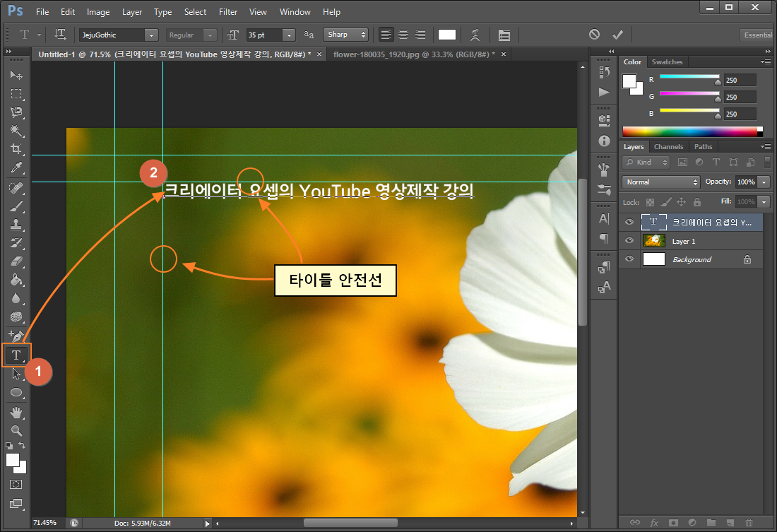Select the Clone Stamp tool
Image resolution: width=777 pixels, height=532 pixels.
tap(16, 225)
